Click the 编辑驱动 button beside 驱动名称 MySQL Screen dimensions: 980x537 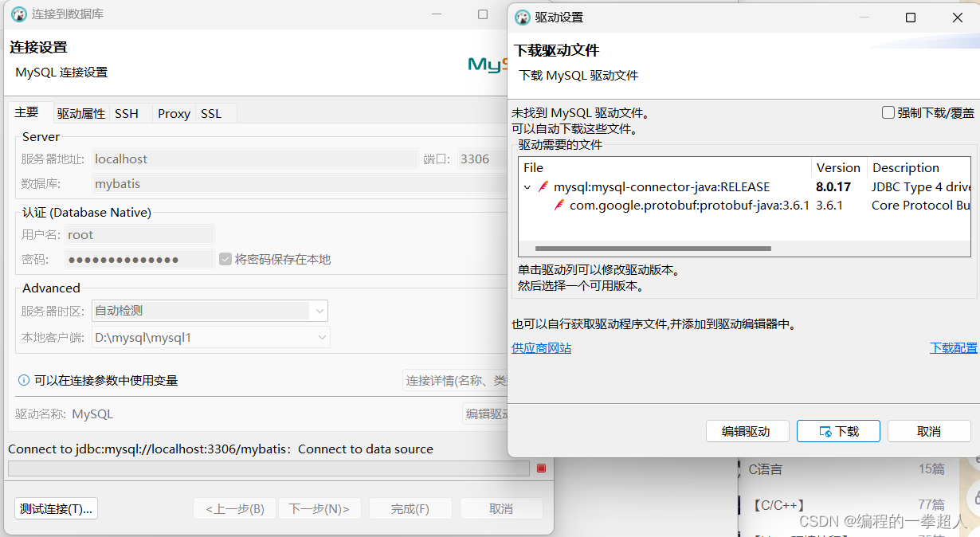tap(486, 414)
